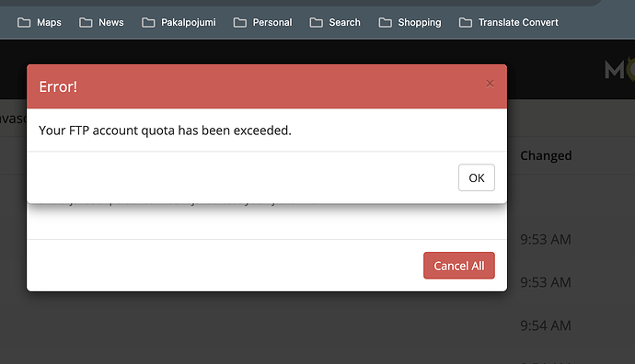The width and height of the screenshot is (635, 364).
Task: Click the browser address bar edge above bookmarks
Action: tap(300, 3)
